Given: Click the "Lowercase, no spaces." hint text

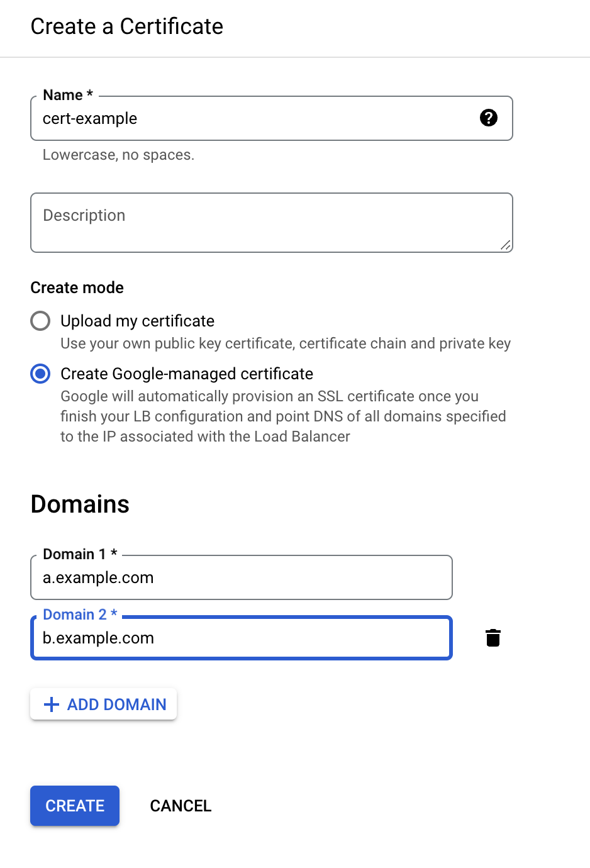Looking at the screenshot, I should pos(118,155).
